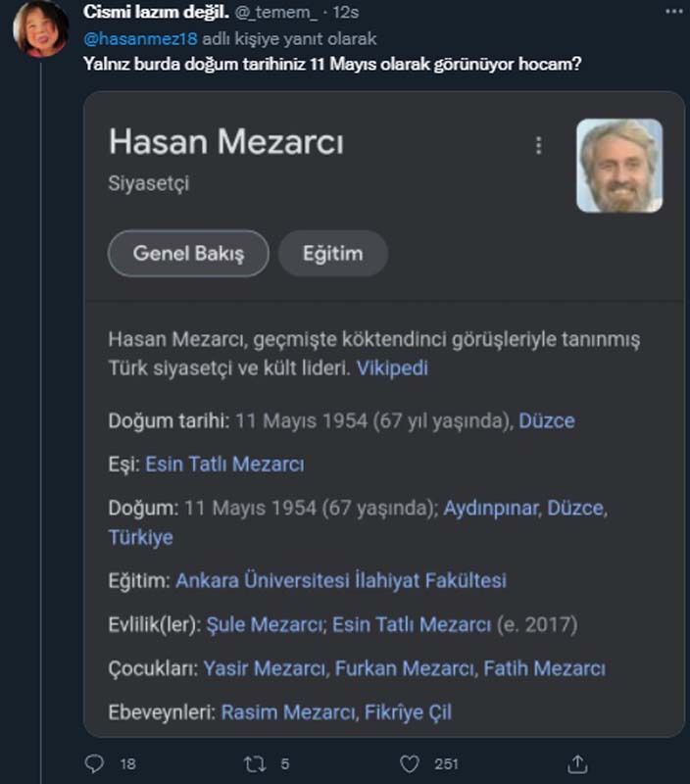Viewport: 690px width, 784px height.
Task: Open Ankara Üniversitesi İlahiyat Fakültesi link
Action: pos(342,579)
